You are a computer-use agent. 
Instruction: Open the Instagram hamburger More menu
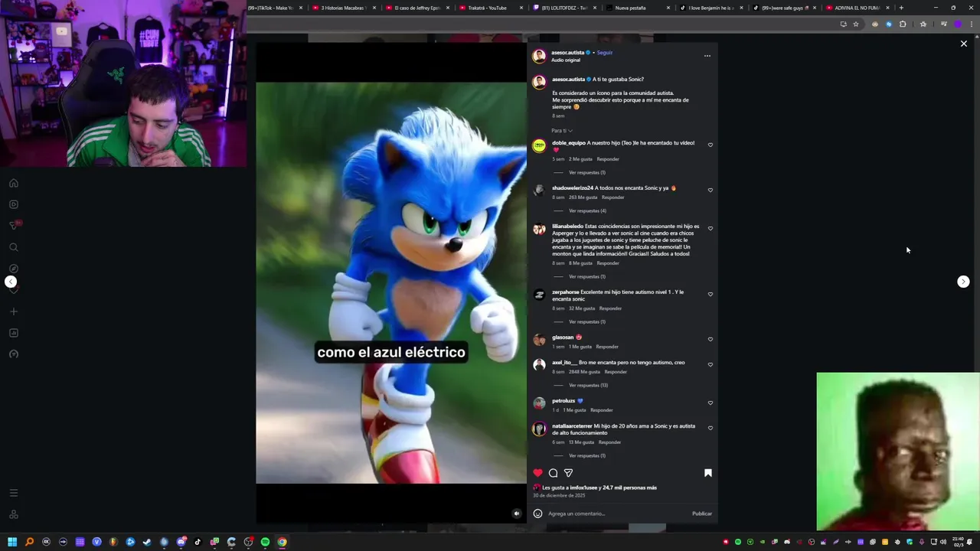(x=13, y=493)
